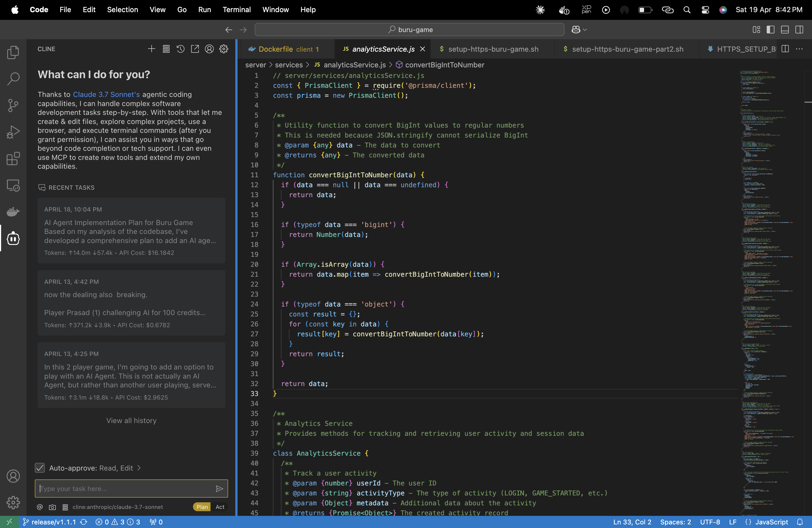Click the send arrow to submit Cline task
The image size is (812, 528).
(220, 489)
